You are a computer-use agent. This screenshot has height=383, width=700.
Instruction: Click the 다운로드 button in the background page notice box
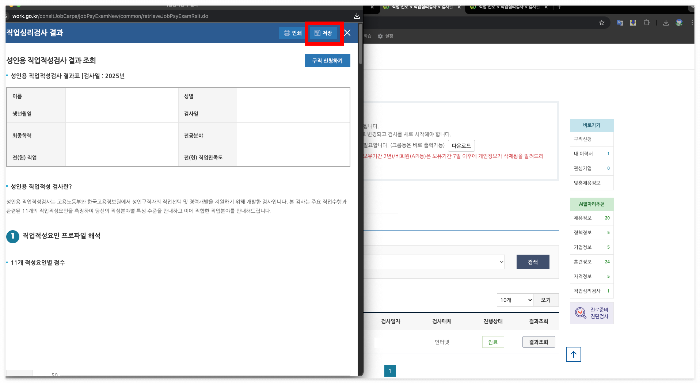[461, 146]
